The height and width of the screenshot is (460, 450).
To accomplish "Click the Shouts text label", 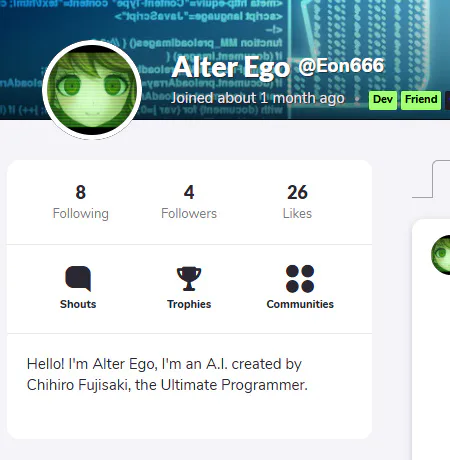I will [x=78, y=304].
